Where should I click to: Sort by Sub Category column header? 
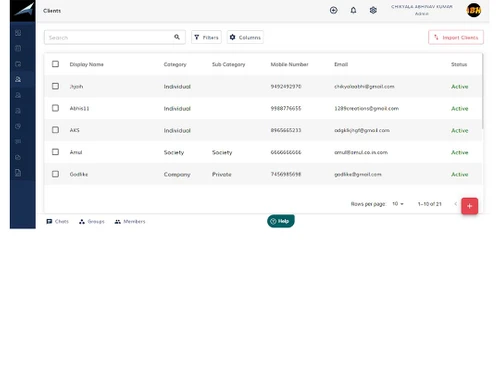click(228, 64)
